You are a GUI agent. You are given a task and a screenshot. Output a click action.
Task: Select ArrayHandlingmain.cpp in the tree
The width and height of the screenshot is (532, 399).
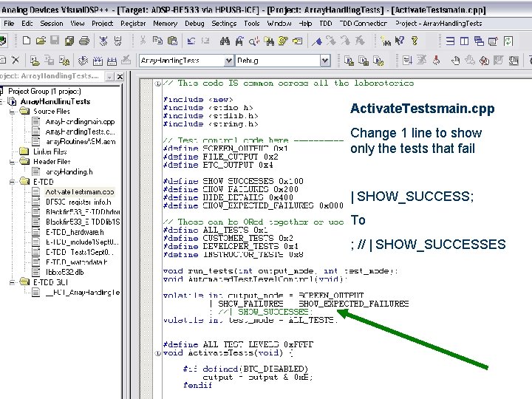click(x=80, y=121)
